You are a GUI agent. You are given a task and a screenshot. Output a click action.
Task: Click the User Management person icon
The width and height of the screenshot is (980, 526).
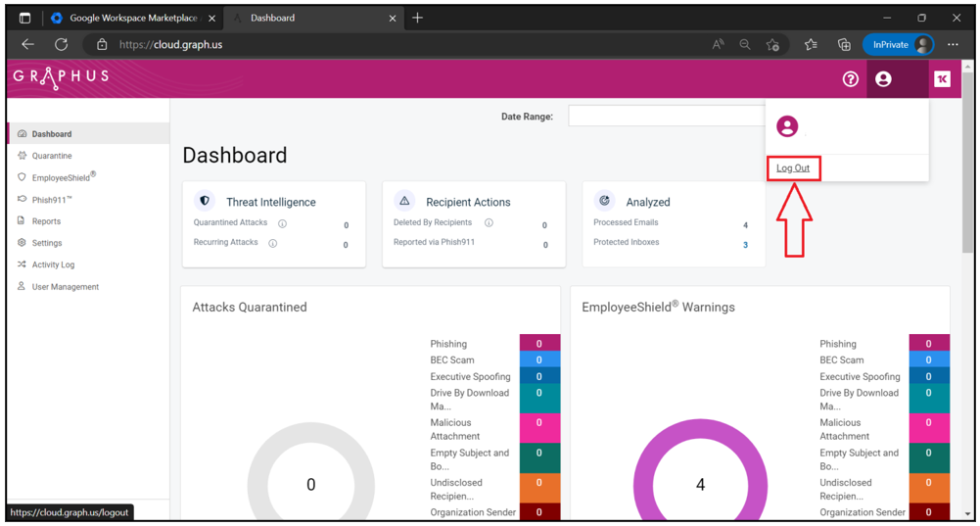click(22, 286)
